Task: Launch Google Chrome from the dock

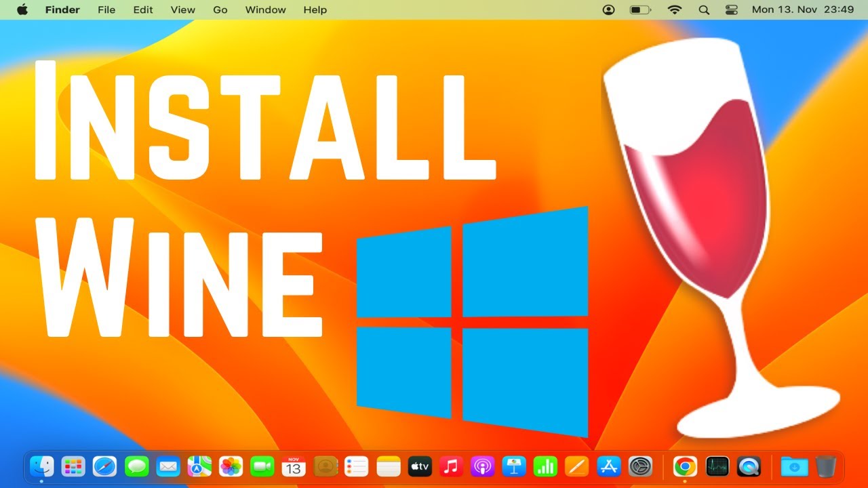Action: [x=685, y=466]
